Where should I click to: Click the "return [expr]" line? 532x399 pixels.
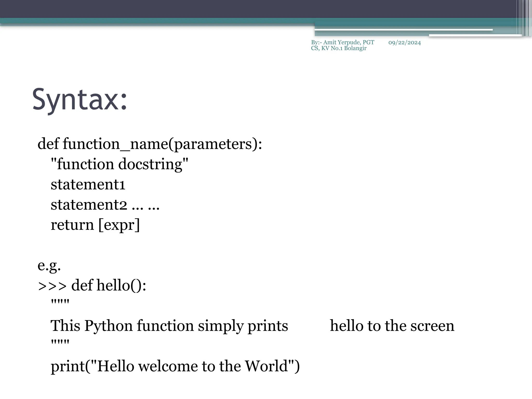click(95, 225)
